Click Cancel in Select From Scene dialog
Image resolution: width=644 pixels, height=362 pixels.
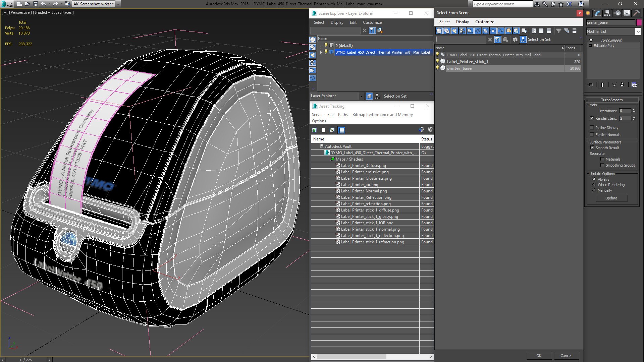tap(566, 356)
